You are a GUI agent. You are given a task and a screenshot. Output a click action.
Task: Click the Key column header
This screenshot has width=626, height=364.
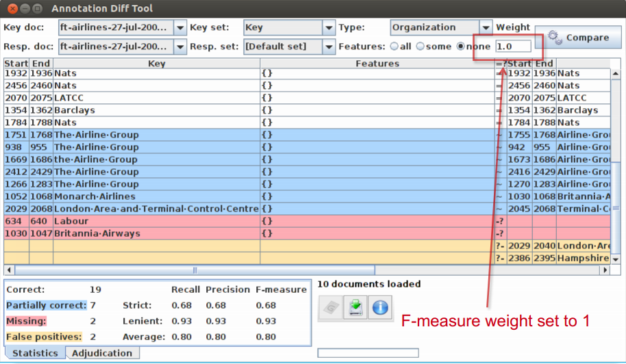click(x=156, y=64)
